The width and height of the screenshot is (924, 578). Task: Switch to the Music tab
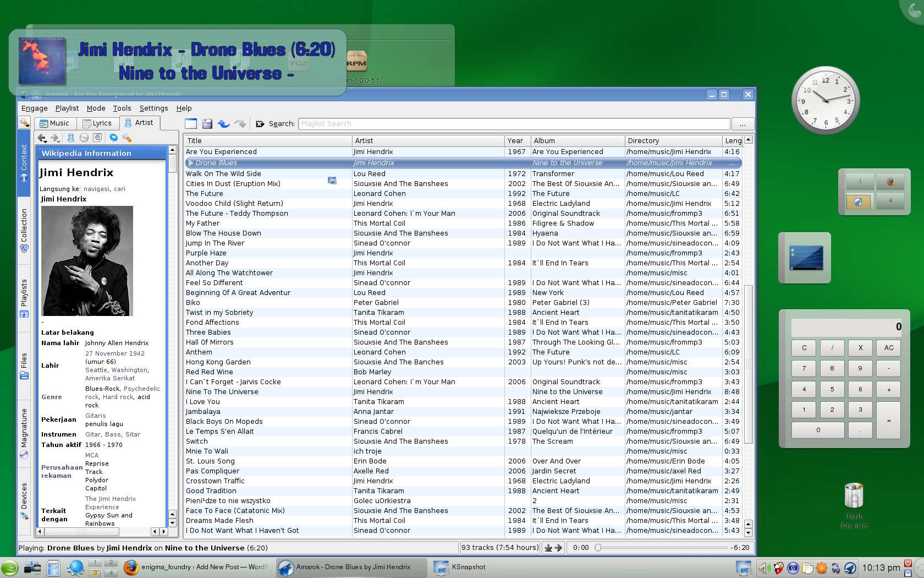(x=54, y=123)
